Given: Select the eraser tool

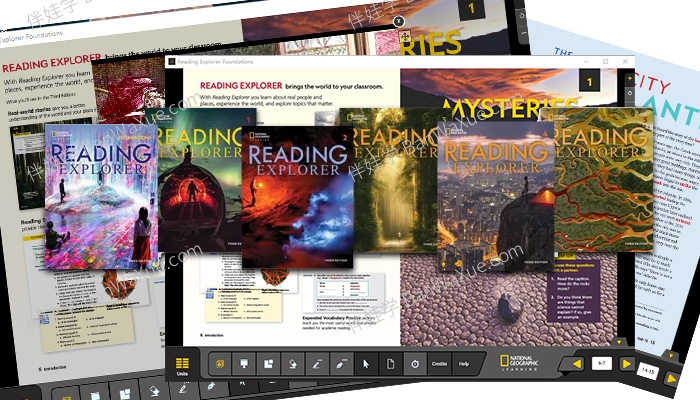Looking at the screenshot, I should click(x=293, y=364).
